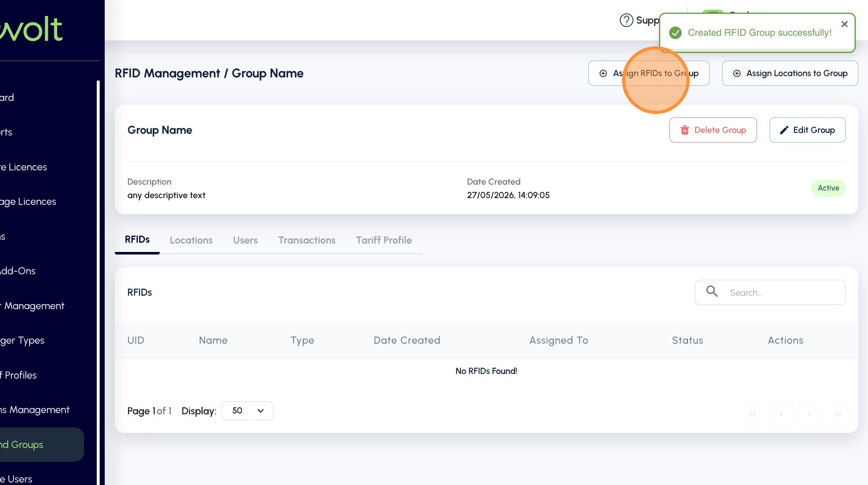Sort by the UID column header
The height and width of the screenshot is (485, 868).
click(136, 340)
